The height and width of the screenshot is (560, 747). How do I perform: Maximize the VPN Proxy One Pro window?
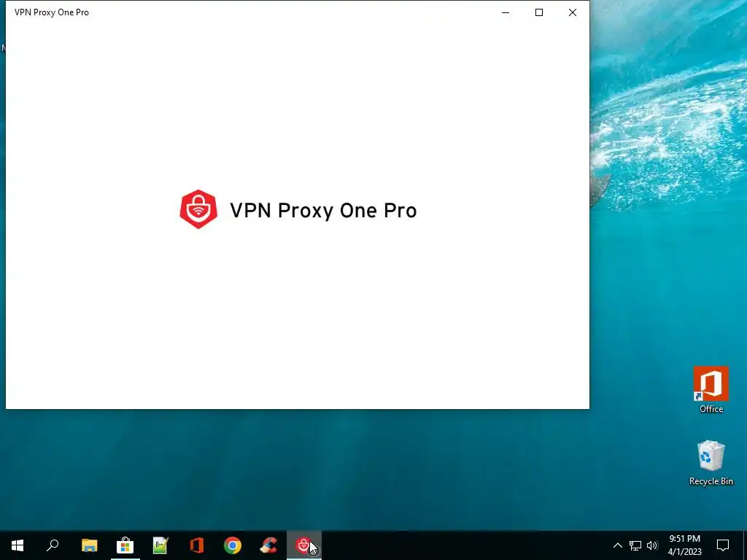pos(539,12)
